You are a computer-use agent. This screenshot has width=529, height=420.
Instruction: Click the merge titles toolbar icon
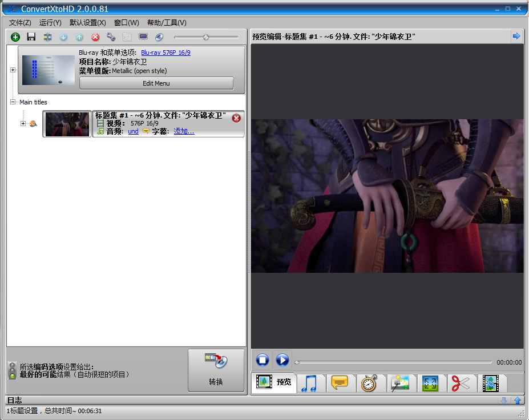[47, 37]
